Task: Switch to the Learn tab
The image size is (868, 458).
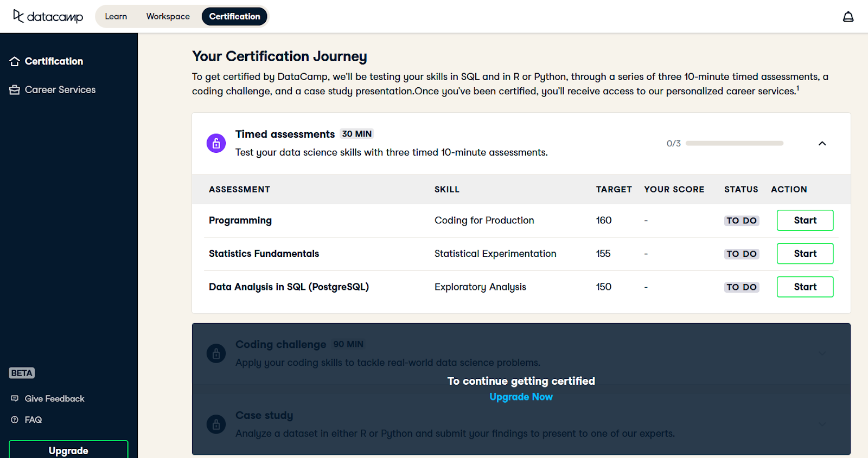Action: (116, 16)
